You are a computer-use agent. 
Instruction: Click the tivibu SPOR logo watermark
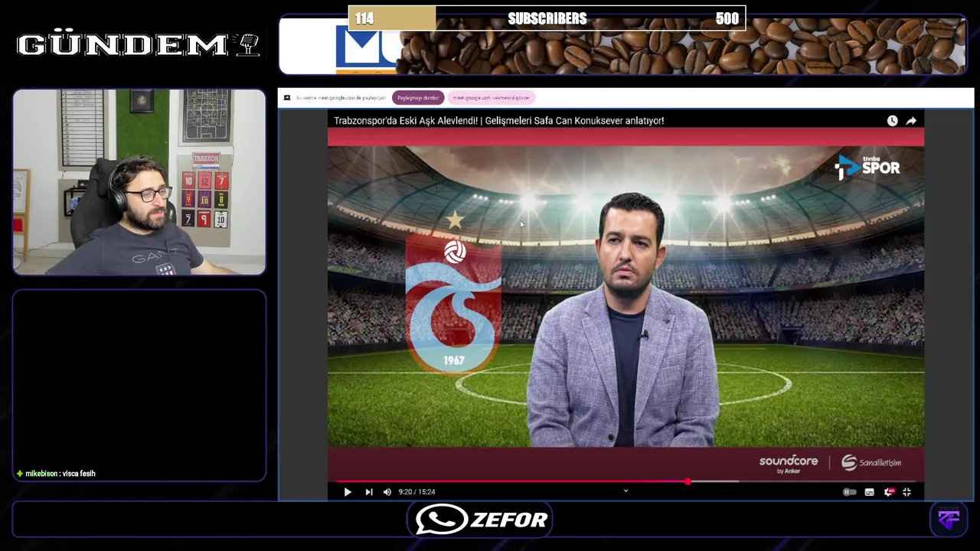pyautogui.click(x=867, y=167)
